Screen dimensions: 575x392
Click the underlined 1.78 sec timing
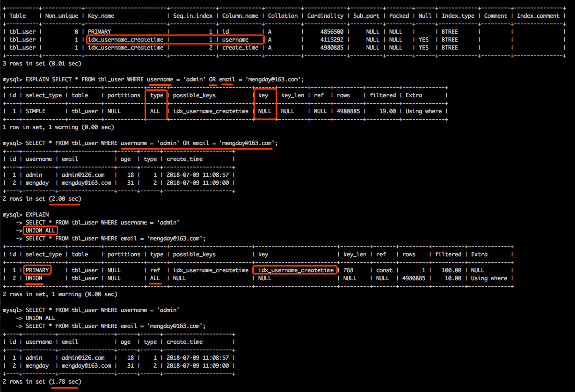65,382
